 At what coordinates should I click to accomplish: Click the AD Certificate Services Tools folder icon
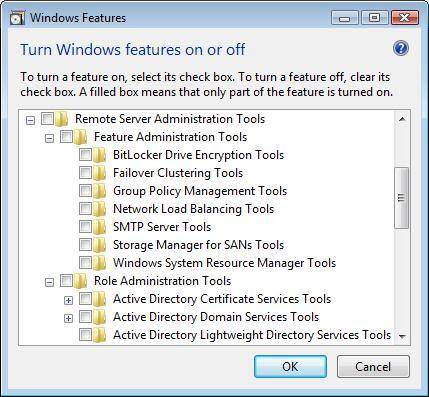point(100,299)
